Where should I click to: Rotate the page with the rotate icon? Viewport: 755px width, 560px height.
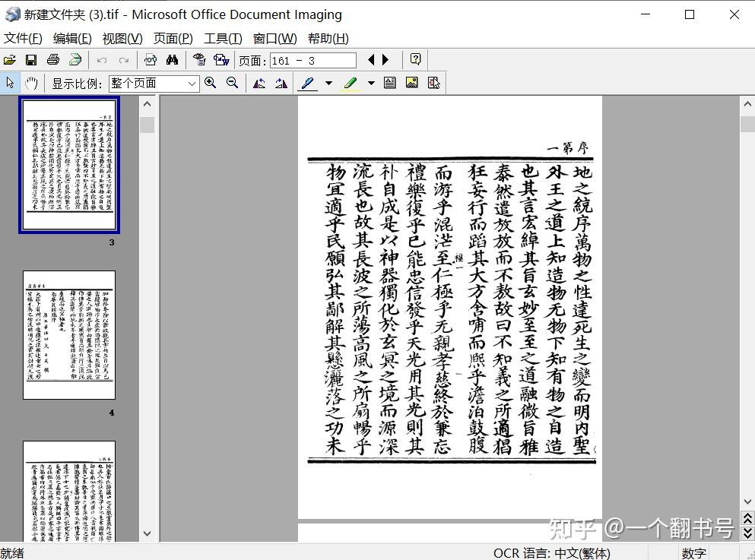pyautogui.click(x=260, y=82)
